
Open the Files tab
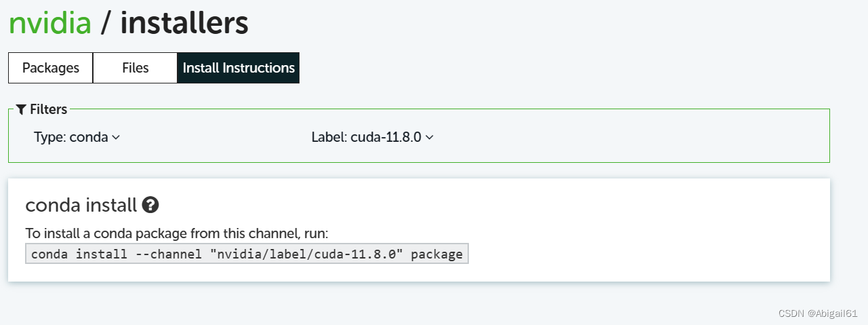pos(135,68)
